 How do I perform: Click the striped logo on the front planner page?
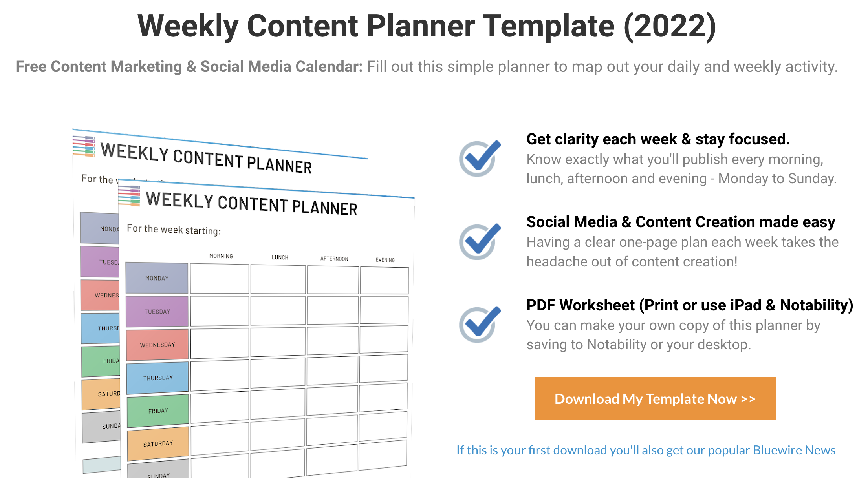tap(129, 196)
